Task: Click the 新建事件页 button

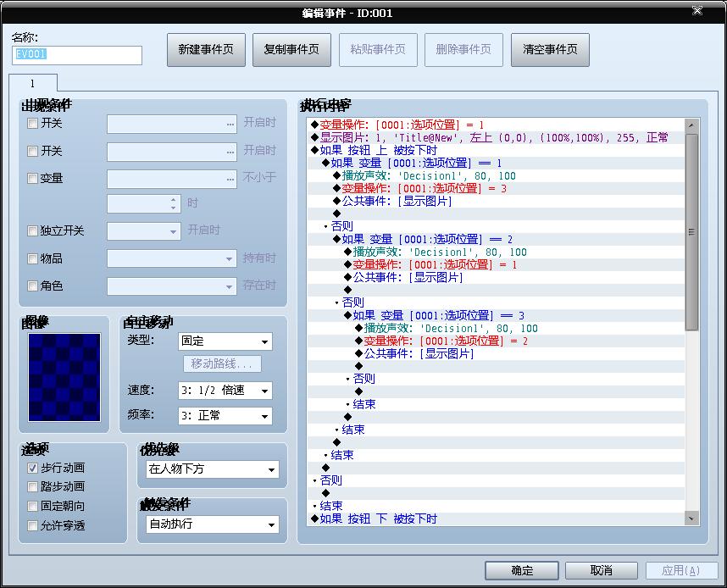Action: 206,50
